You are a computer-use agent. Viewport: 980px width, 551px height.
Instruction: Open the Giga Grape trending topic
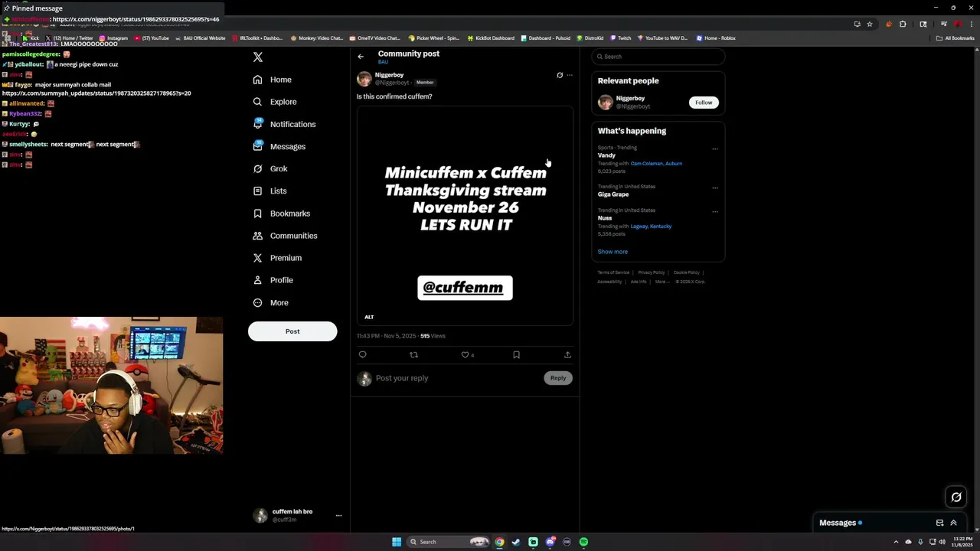[x=613, y=194]
